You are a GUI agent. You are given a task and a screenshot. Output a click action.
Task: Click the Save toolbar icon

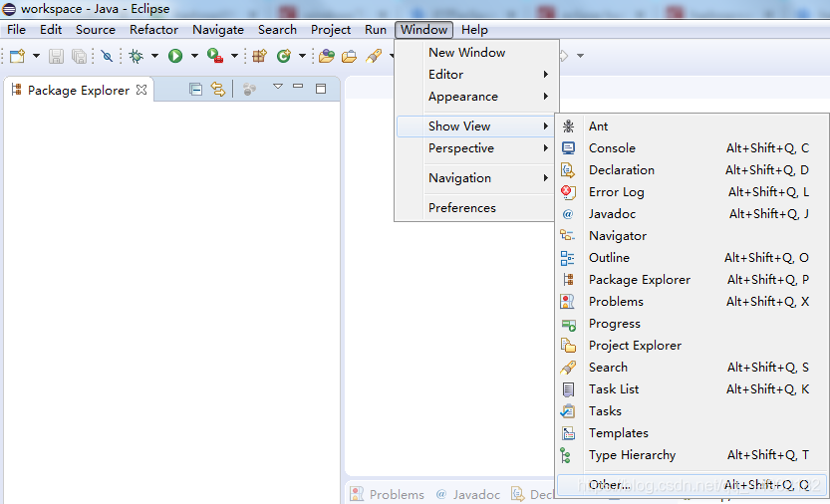tap(56, 56)
